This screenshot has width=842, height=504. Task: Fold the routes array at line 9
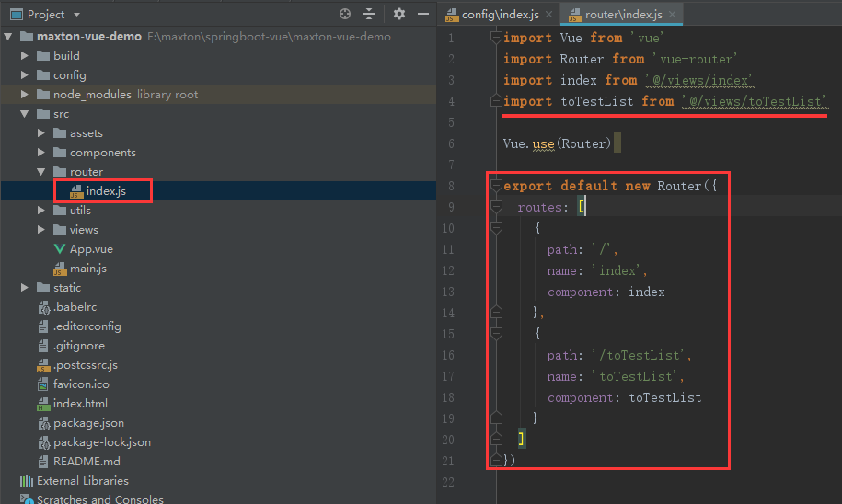coord(496,207)
